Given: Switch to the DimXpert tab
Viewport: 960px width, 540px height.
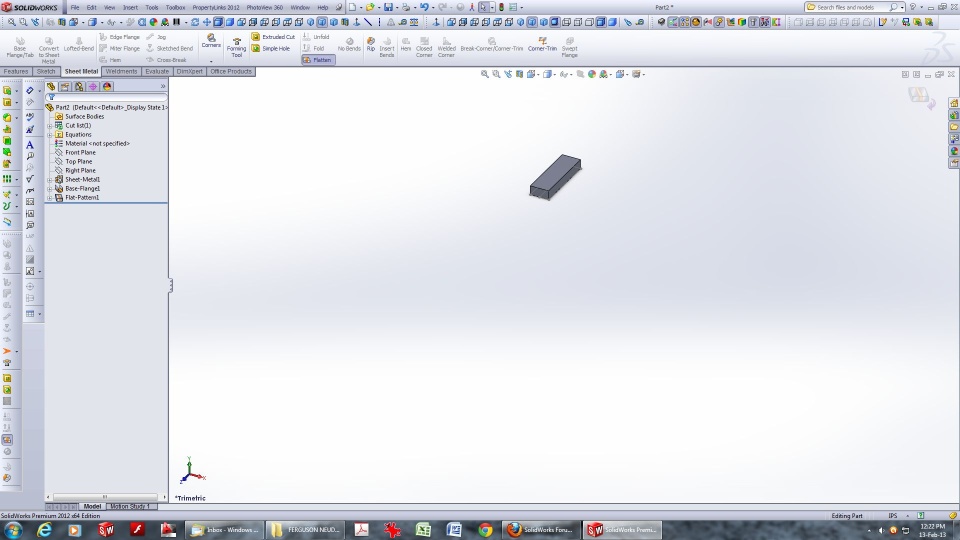Looking at the screenshot, I should [x=189, y=72].
